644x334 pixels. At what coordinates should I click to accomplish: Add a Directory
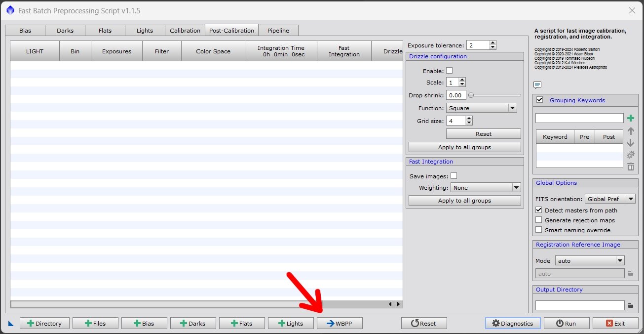point(44,323)
